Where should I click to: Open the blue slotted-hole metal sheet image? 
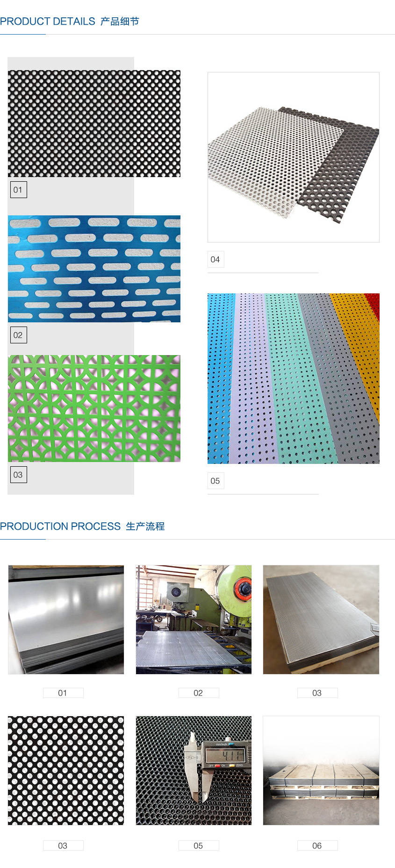tap(94, 269)
